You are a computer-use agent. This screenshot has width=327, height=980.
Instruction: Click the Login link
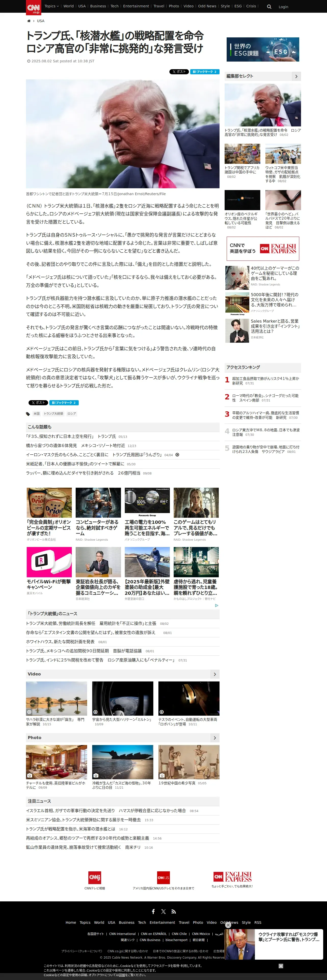283,7
